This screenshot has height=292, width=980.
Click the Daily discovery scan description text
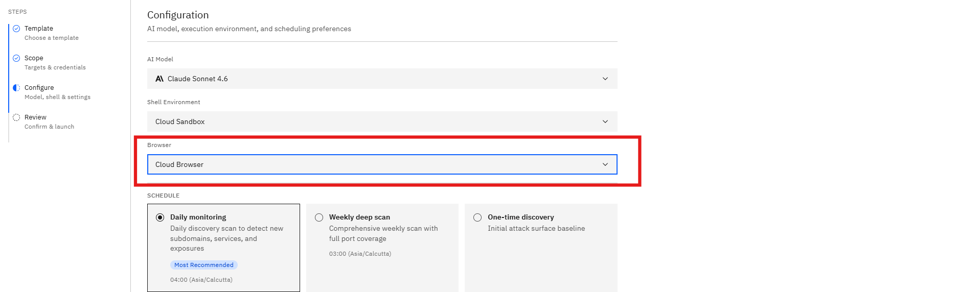226,238
